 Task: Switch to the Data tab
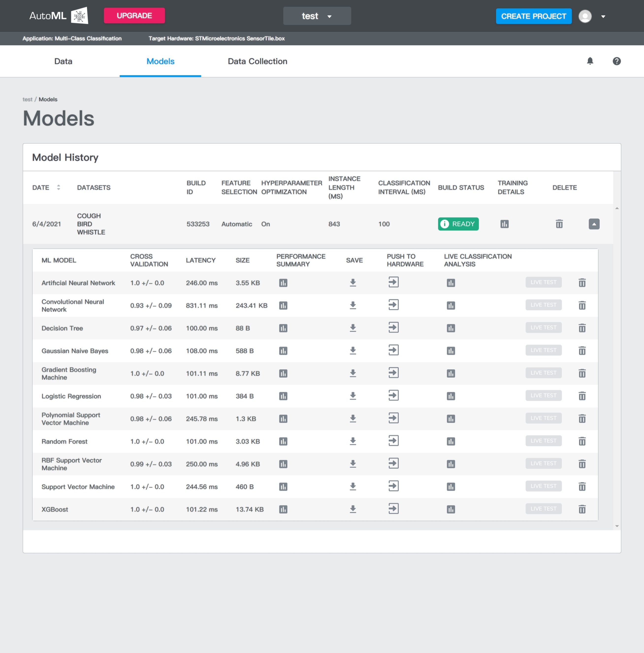[x=63, y=61]
